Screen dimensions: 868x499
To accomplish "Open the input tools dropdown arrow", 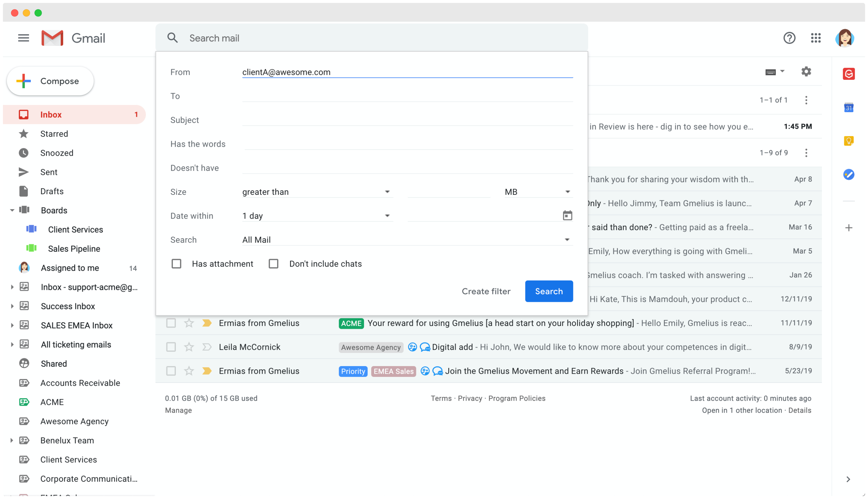I will pyautogui.click(x=782, y=71).
